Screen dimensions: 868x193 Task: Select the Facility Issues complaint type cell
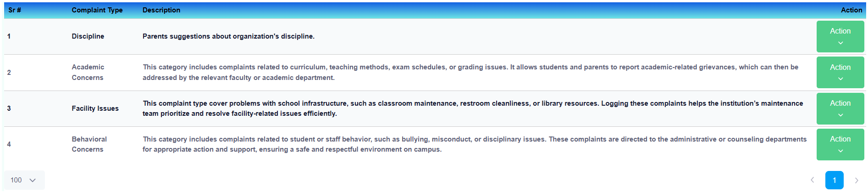pyautogui.click(x=95, y=108)
